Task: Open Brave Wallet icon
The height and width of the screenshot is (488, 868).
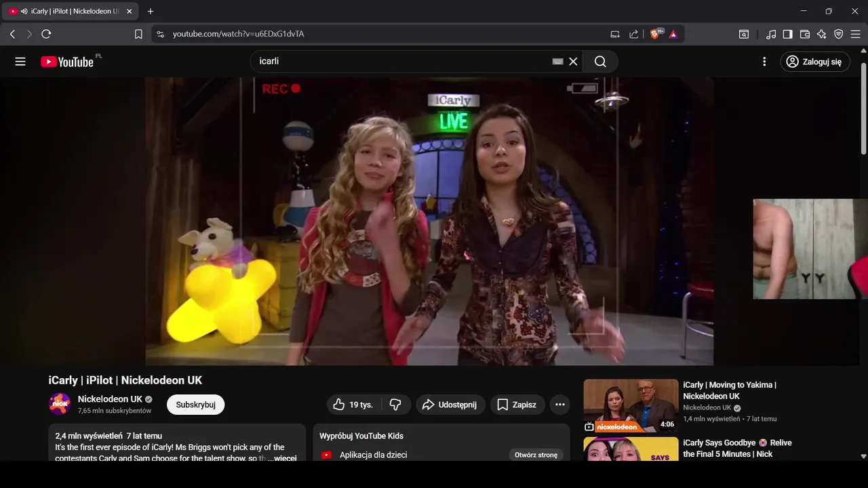Action: (x=805, y=34)
